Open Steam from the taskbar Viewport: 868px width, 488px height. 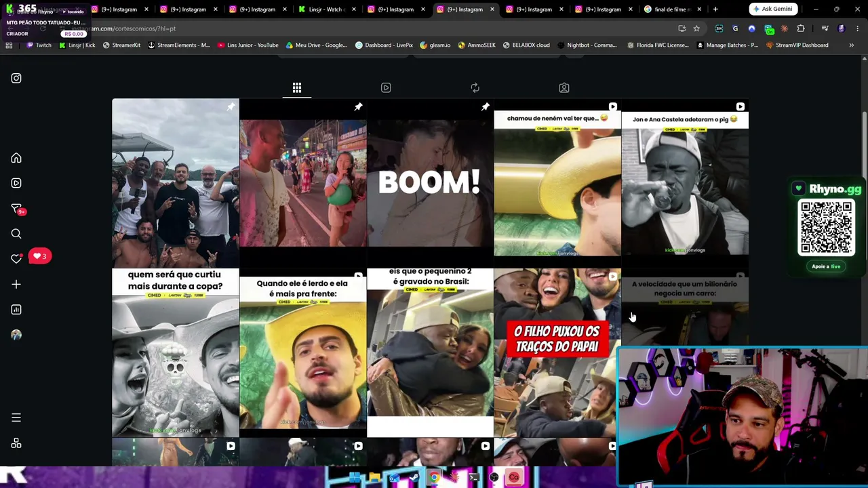click(414, 478)
